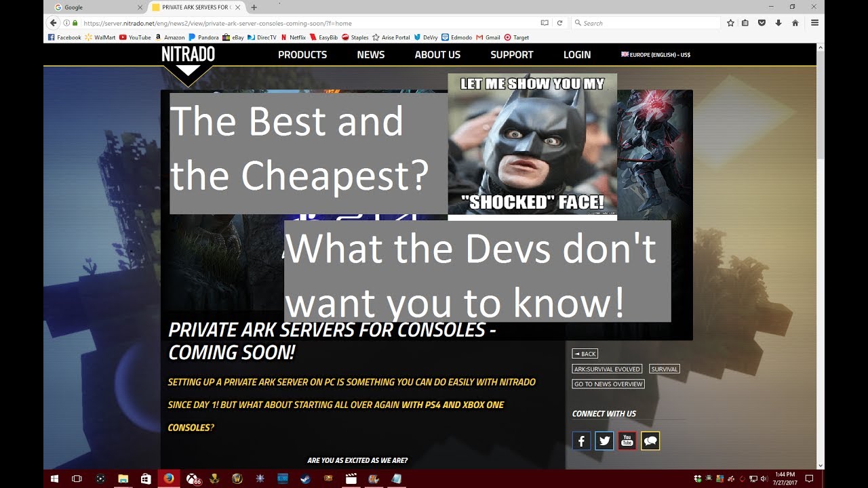Viewport: 868px width, 488px height.
Task: Select the SURVIVAL tag
Action: tap(664, 369)
